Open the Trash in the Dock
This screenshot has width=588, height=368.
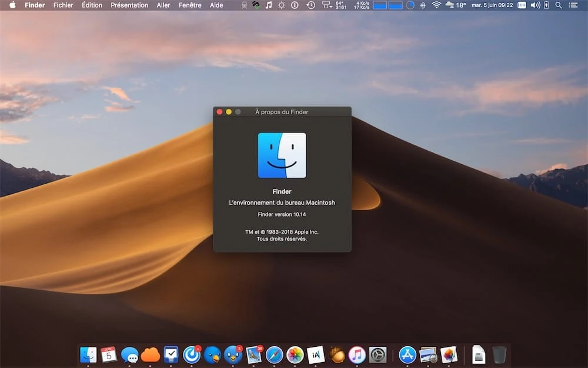coord(499,354)
